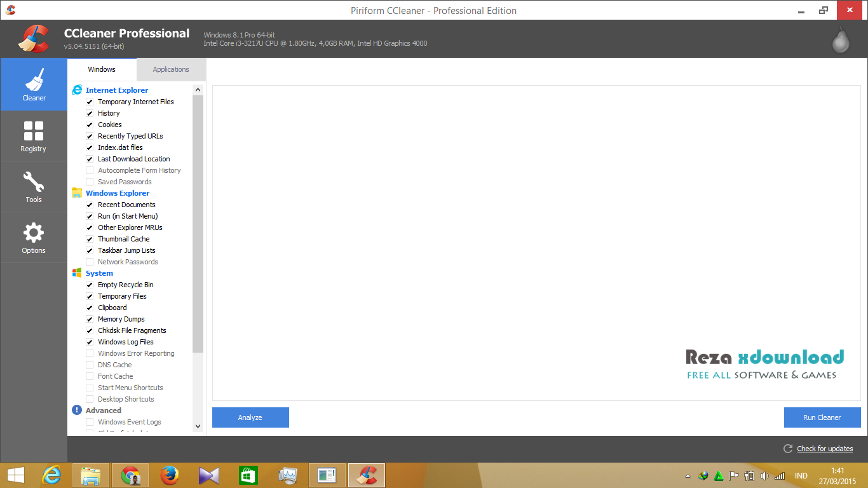This screenshot has height=488, width=868.
Task: Click Check for updates link
Action: 825,449
